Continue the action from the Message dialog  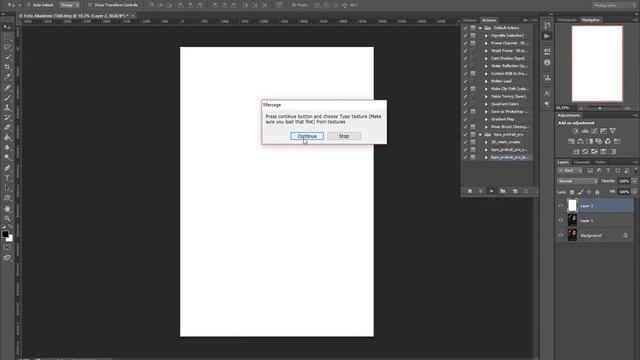point(307,136)
